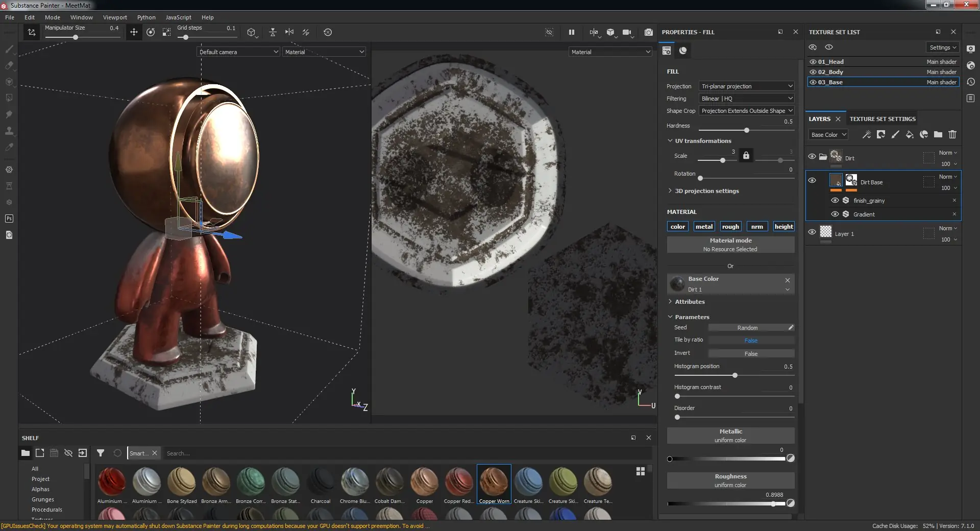Switch to Texture Set Settings tab
This screenshot has width=980, height=531.
(x=883, y=119)
